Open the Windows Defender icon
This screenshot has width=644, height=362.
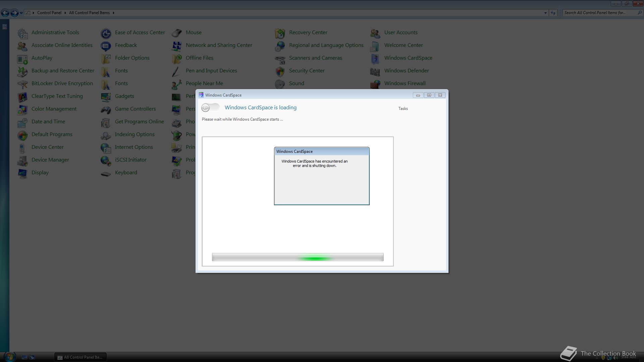coord(375,71)
